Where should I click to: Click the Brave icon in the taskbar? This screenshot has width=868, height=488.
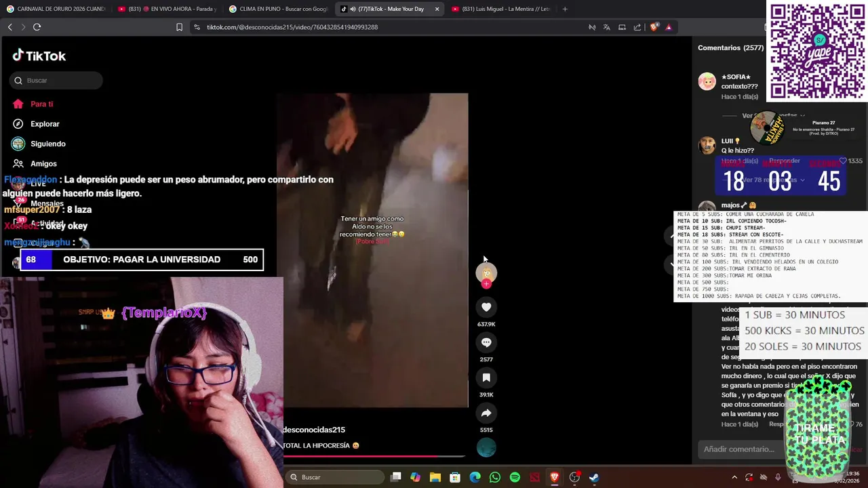point(555,477)
